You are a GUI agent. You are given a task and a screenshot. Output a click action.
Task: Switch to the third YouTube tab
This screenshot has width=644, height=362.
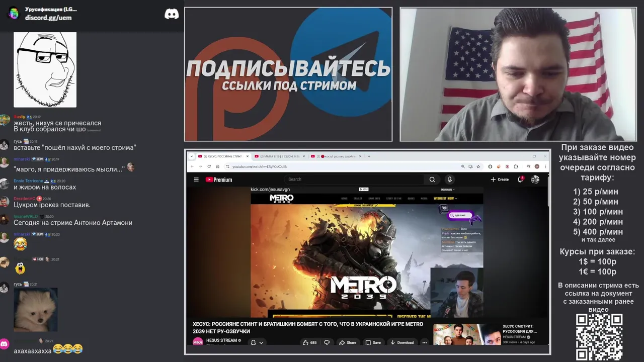336,156
